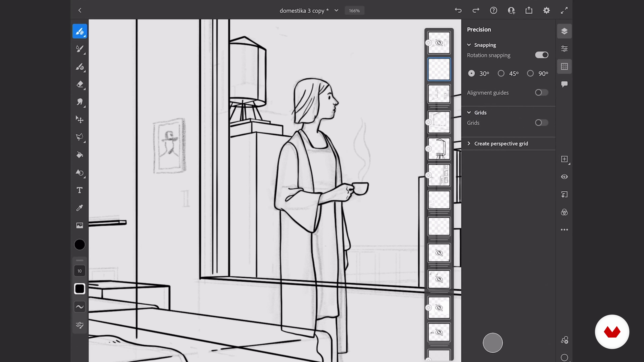
Task: Redo the last action
Action: (x=476, y=10)
